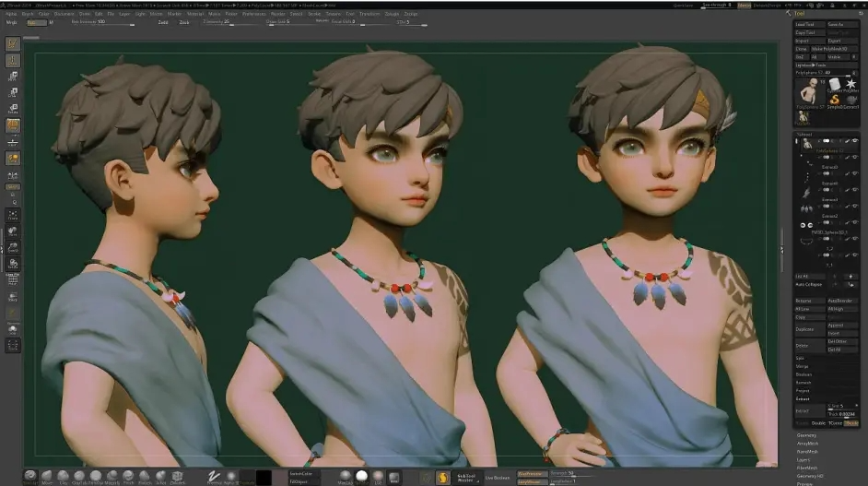Click the Append button
The image size is (868, 486).
pos(842,326)
